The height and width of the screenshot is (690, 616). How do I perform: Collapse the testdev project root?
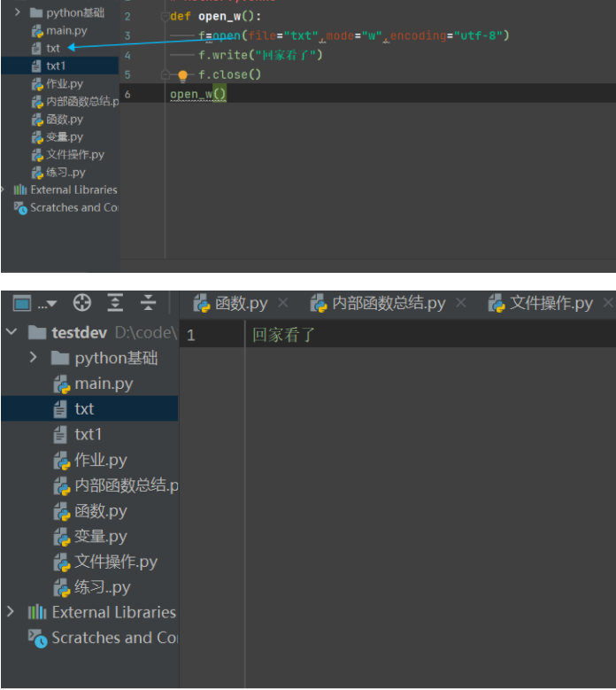pos(12,332)
